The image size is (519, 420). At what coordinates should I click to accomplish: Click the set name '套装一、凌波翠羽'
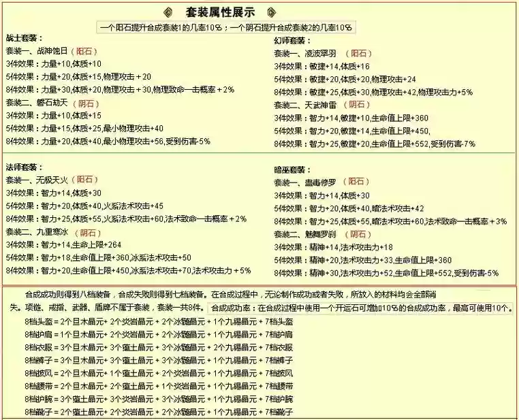point(305,53)
